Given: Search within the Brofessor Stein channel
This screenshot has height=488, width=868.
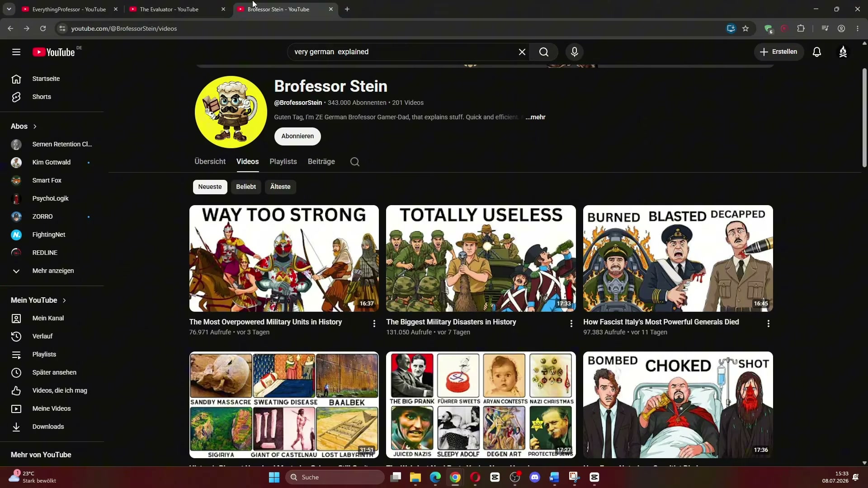Looking at the screenshot, I should (x=355, y=162).
